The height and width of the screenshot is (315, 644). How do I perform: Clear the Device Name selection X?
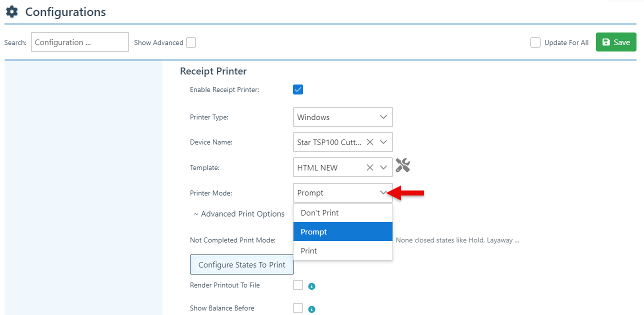click(x=370, y=142)
